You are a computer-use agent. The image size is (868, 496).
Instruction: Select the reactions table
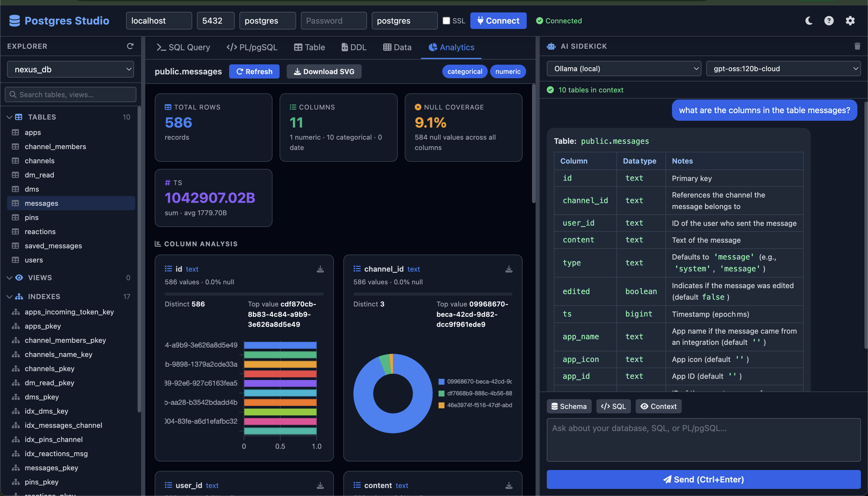coord(71,232)
